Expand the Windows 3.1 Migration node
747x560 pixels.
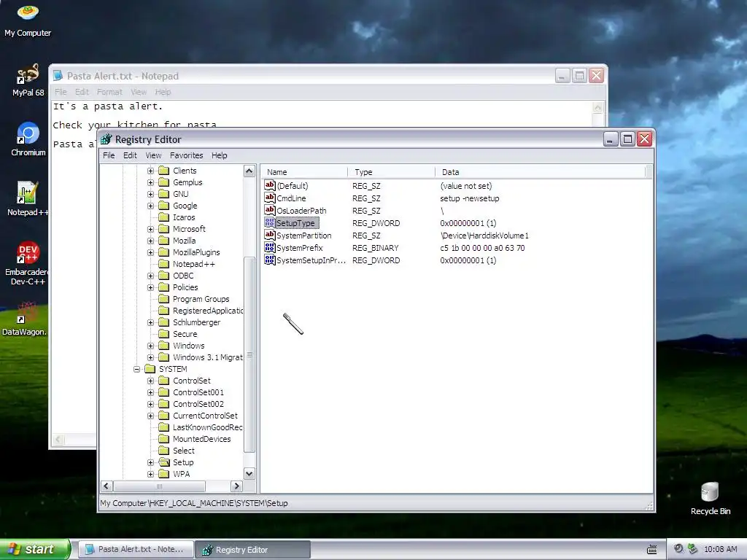pyautogui.click(x=150, y=357)
